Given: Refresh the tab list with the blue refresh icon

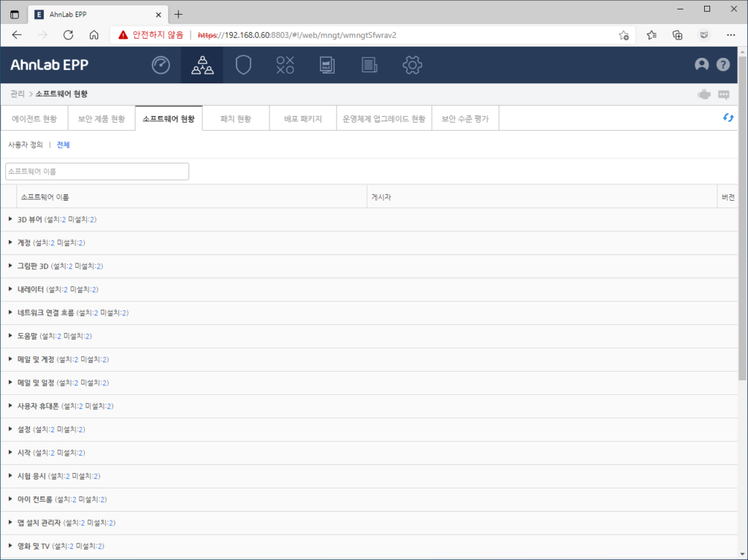Looking at the screenshot, I should click(x=728, y=116).
